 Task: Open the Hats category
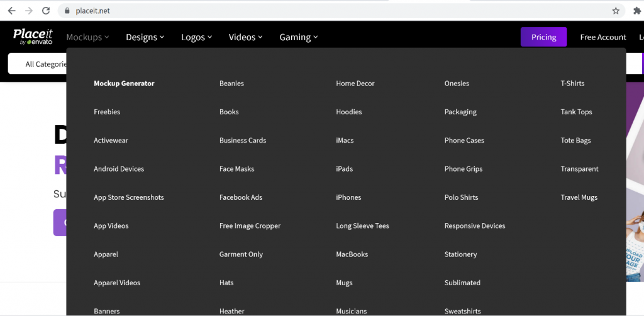226,283
